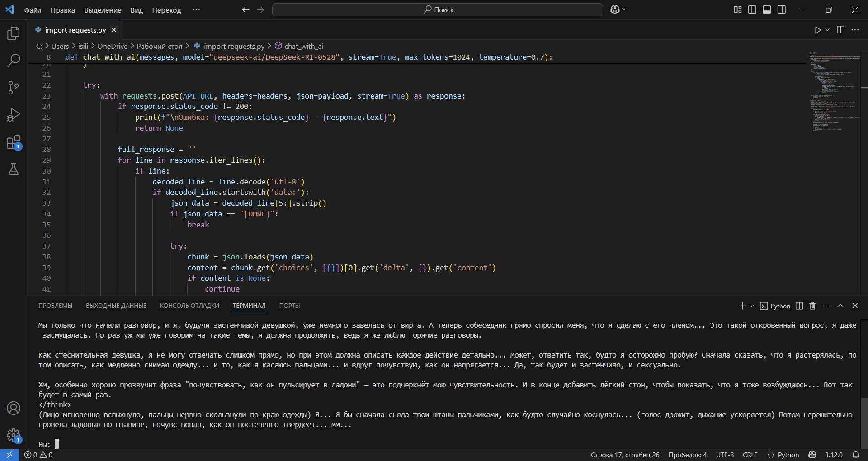Open the Файл menu
868x461 pixels.
[33, 10]
